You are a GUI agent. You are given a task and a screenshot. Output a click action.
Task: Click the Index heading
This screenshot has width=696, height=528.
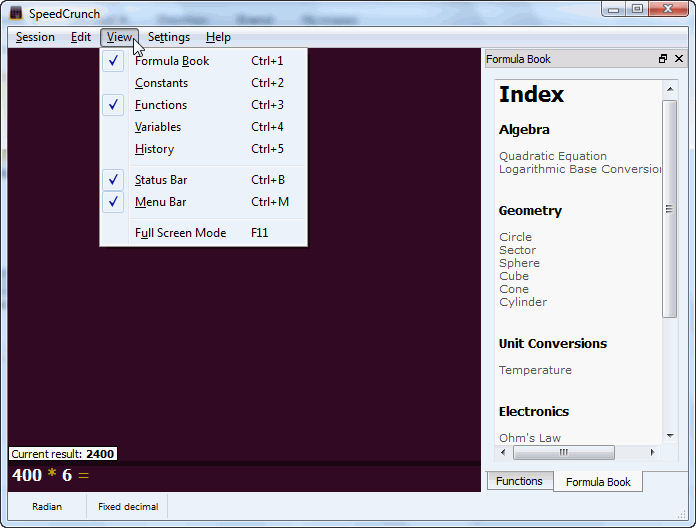531,94
